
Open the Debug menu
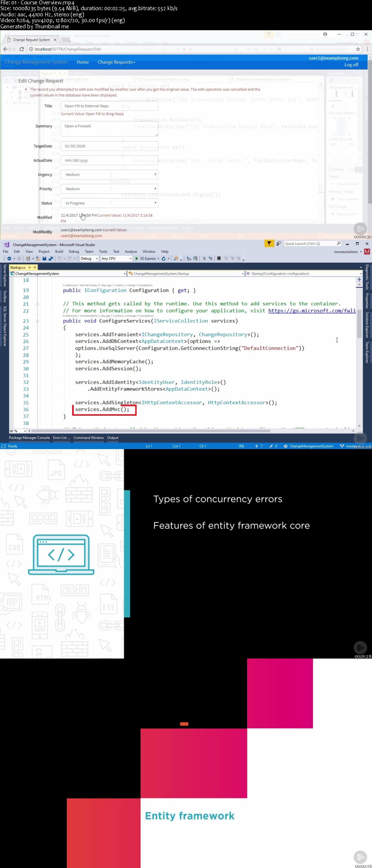74,252
